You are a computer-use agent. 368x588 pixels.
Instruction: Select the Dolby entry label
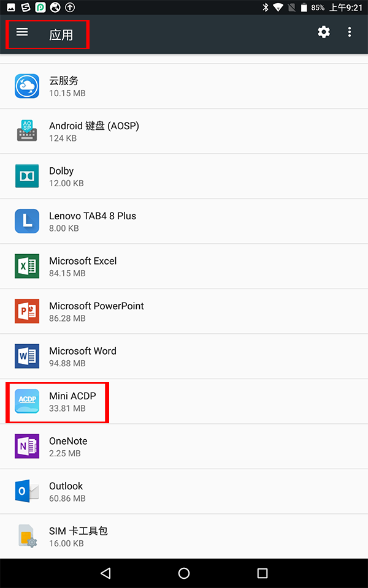[x=61, y=171]
